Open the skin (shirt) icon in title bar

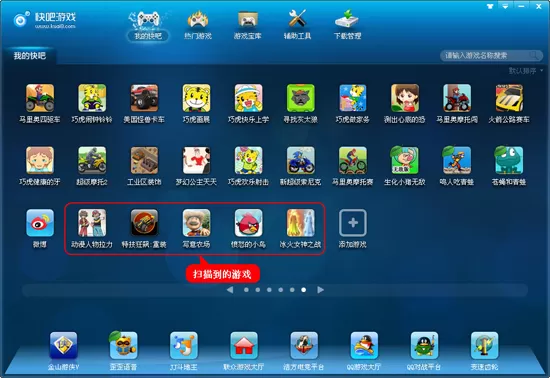[490, 6]
